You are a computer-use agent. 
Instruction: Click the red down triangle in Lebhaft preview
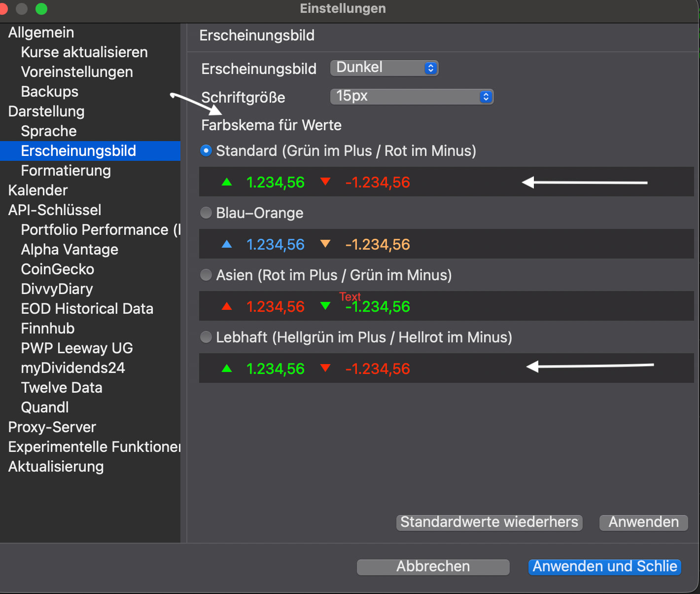[x=325, y=368]
